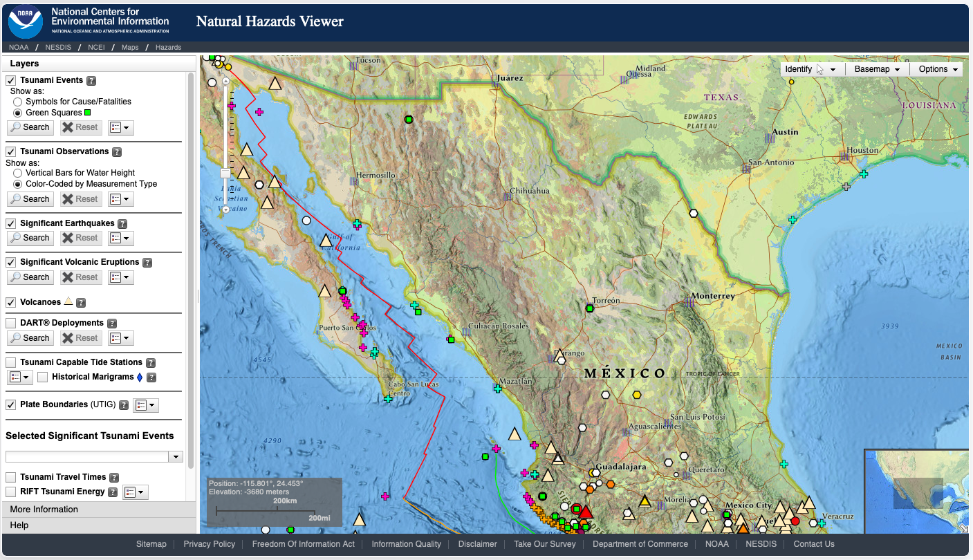Open the Basemap dropdown menu
The image size is (973, 560).
[x=877, y=69]
